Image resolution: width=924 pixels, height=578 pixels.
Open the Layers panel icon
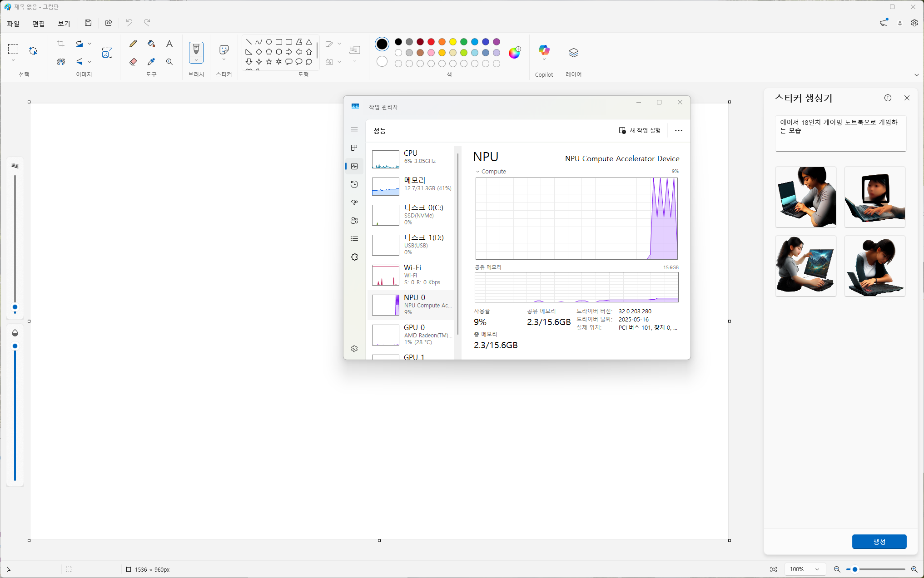tap(573, 53)
